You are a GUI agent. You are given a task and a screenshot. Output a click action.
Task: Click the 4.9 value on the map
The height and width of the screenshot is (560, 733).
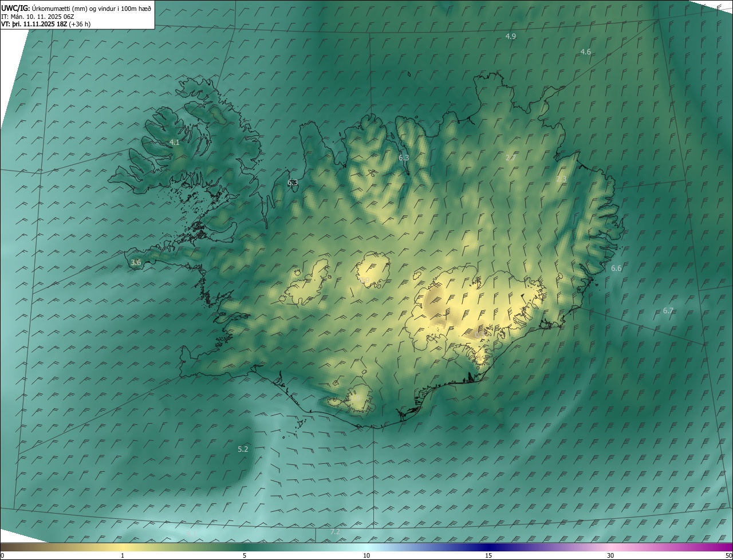511,36
